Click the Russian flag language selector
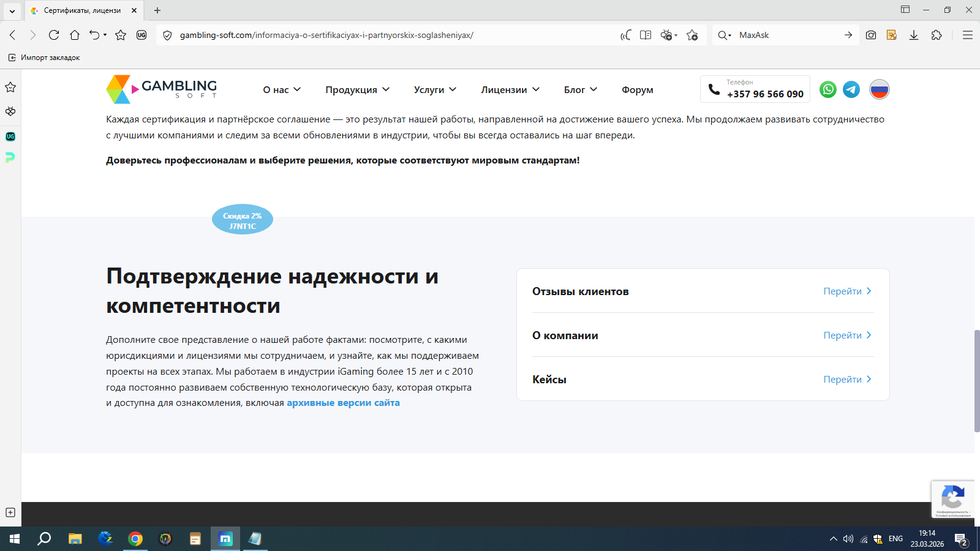Image resolution: width=980 pixels, height=551 pixels. point(879,89)
